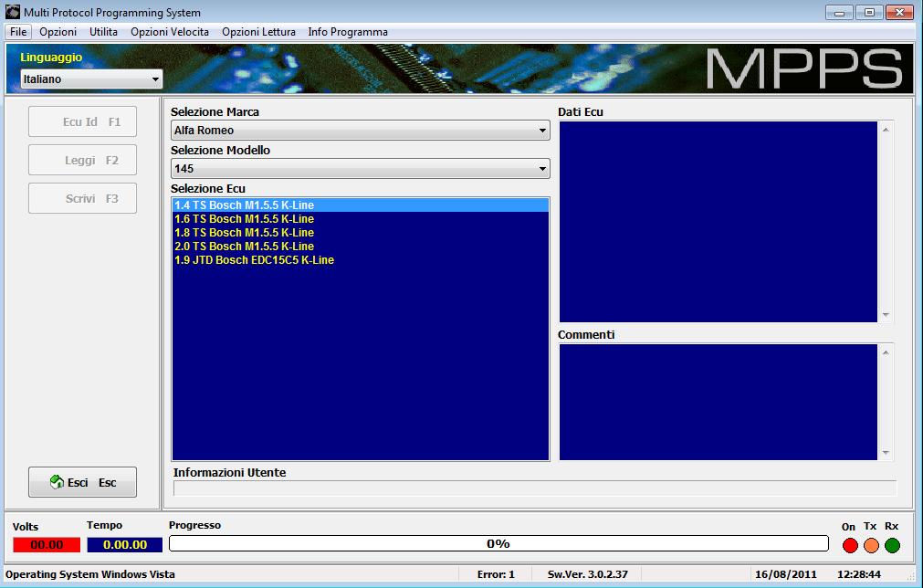
Task: Expand the Linguaggio dropdown showing Italiano
Action: click(91, 79)
